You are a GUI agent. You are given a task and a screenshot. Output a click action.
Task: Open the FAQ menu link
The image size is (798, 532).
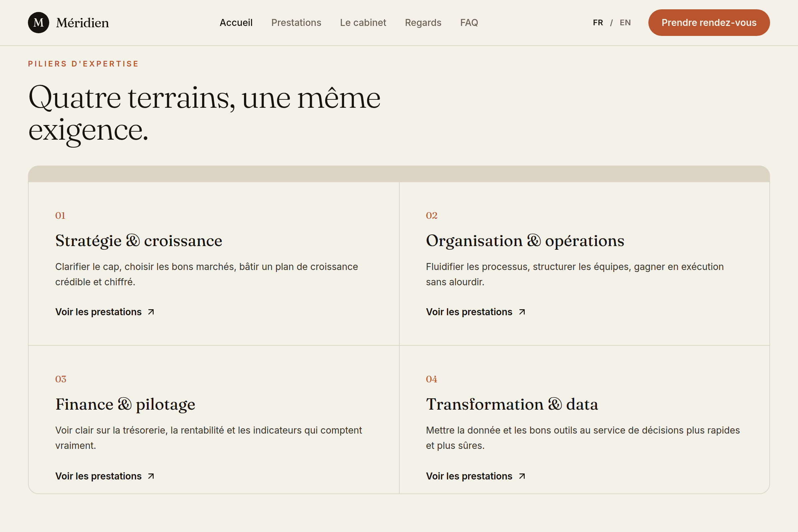(x=469, y=23)
